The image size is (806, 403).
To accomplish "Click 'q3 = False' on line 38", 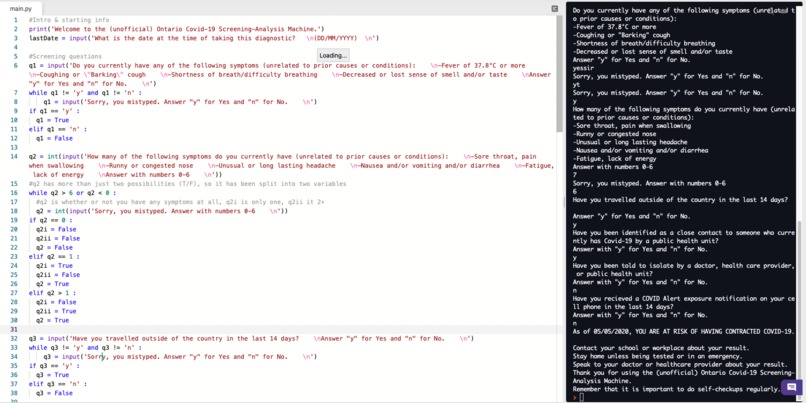I will [54, 393].
